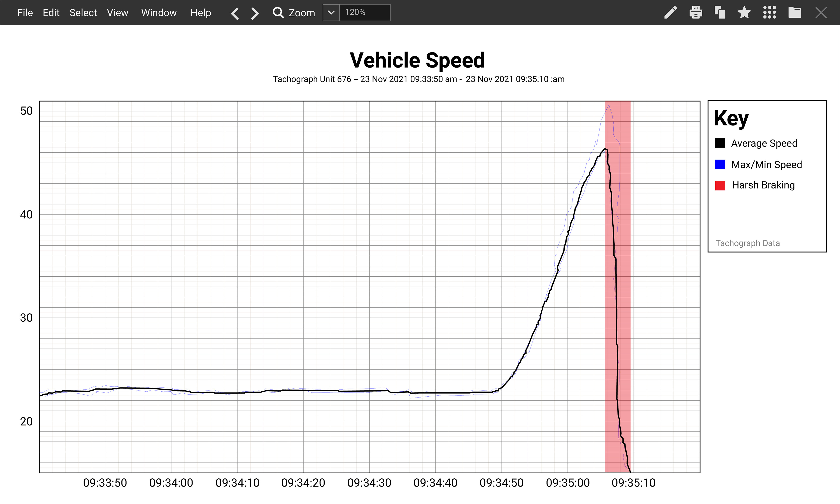
Task: Open the Edit menu
Action: click(x=51, y=12)
